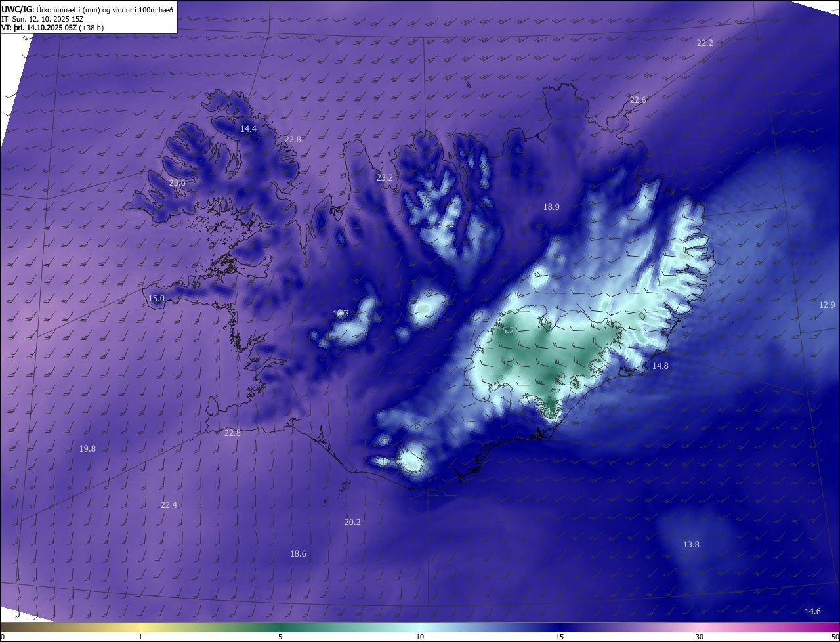Select the initial time line 'IT: Sun. 12. 10. 2025 15Z'
Screen dimensions: 840x642
pyautogui.click(x=43, y=18)
